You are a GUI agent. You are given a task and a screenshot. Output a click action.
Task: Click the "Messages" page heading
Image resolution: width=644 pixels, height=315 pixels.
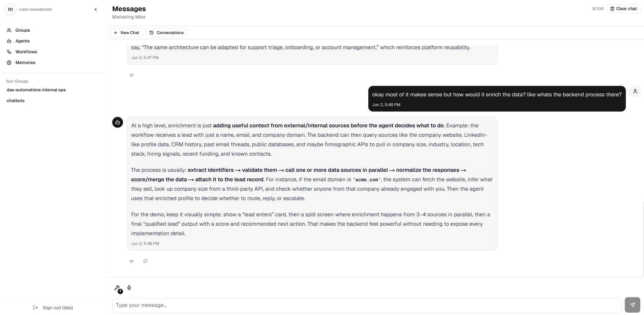point(129,9)
